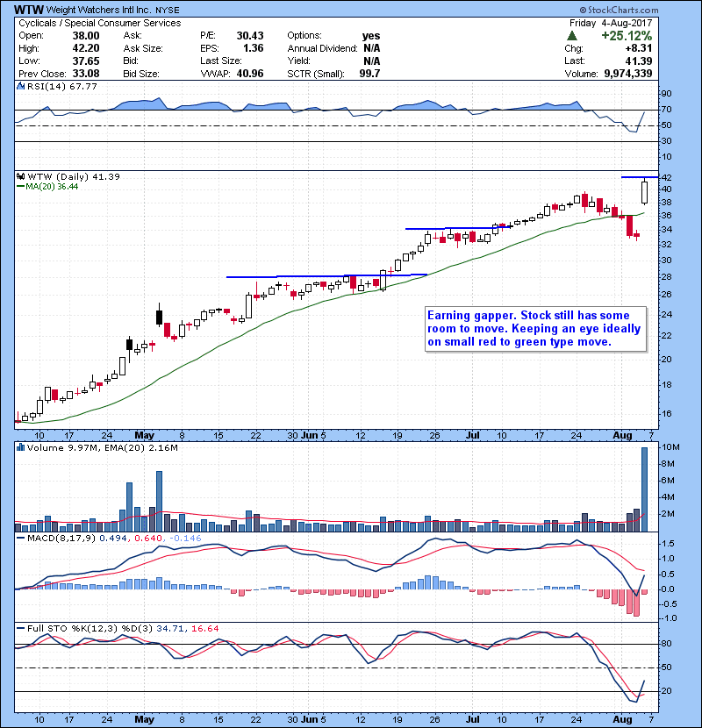The height and width of the screenshot is (728, 702).
Task: Click the Ask Size label
Action: [x=143, y=48]
